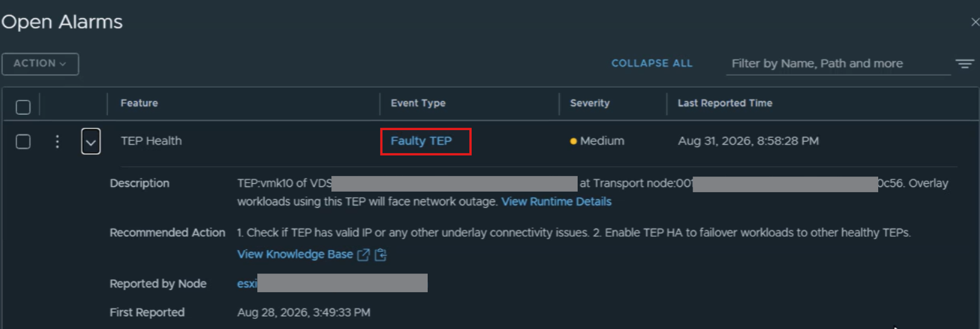
Task: Click the yellow Medium severity dot
Action: point(573,142)
